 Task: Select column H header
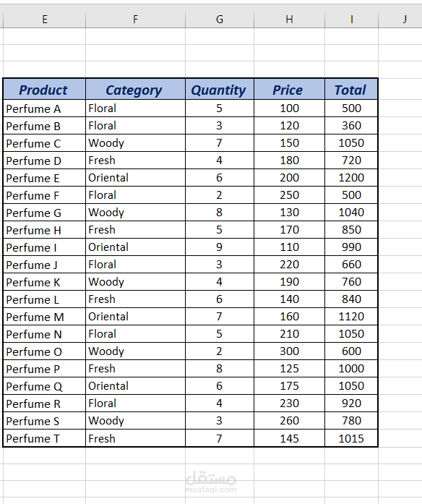[289, 20]
